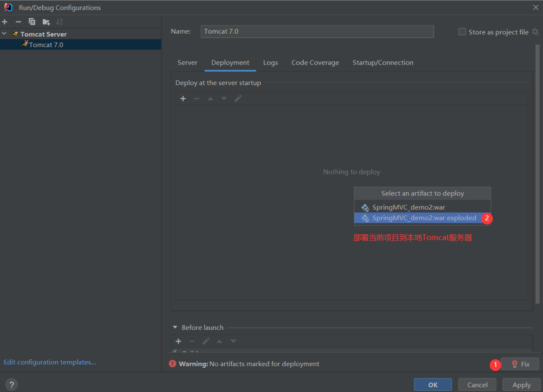The width and height of the screenshot is (543, 392).
Task: Click the Name input field
Action: coord(317,31)
